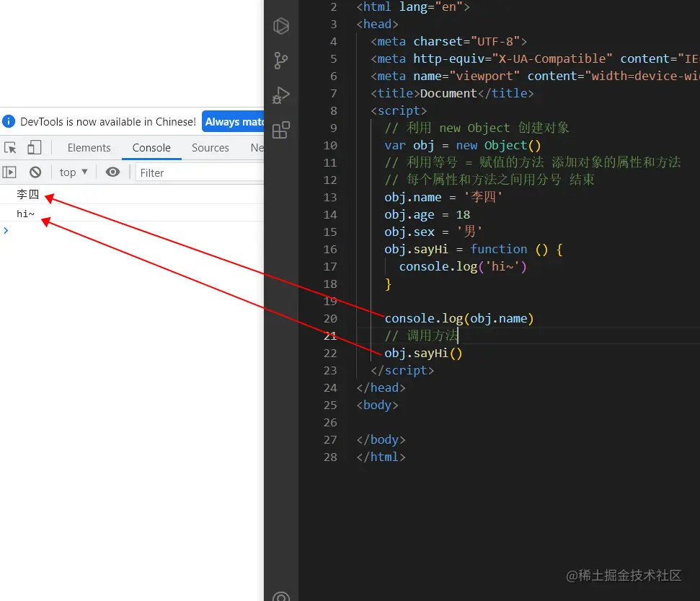Toggle the live expression eye icon

(x=112, y=172)
